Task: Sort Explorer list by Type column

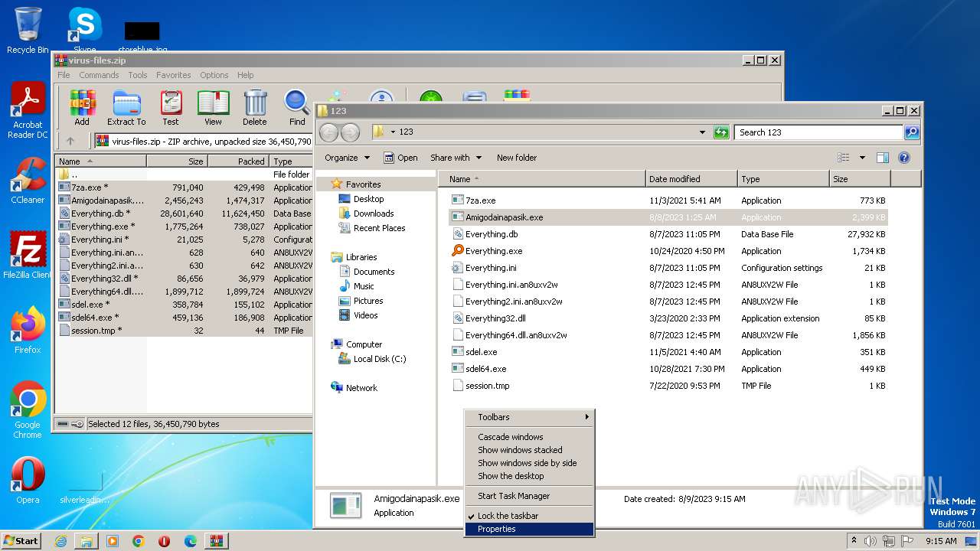Action: coord(783,179)
